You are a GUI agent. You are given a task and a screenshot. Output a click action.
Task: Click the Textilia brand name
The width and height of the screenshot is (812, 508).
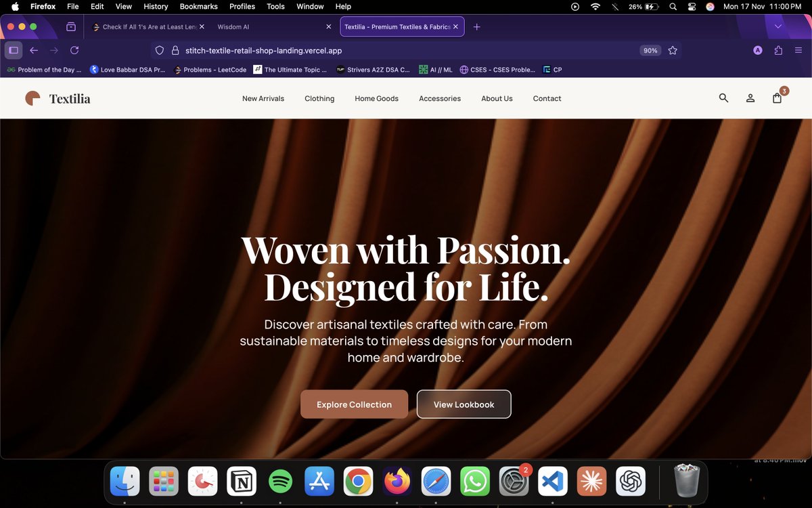click(x=70, y=99)
